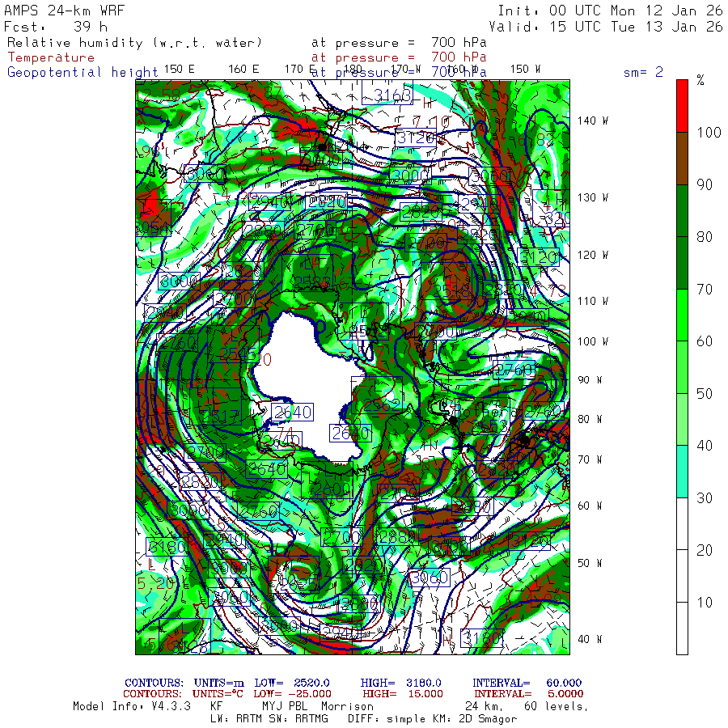Click the 'HIGH= 3180.0' footer value
This screenshot has height=728, width=728.
click(400, 683)
